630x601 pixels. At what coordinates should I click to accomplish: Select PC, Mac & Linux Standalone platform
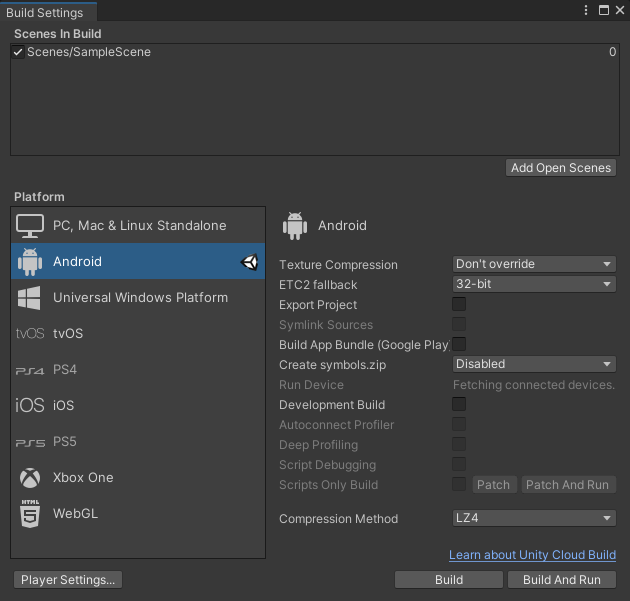tap(138, 225)
